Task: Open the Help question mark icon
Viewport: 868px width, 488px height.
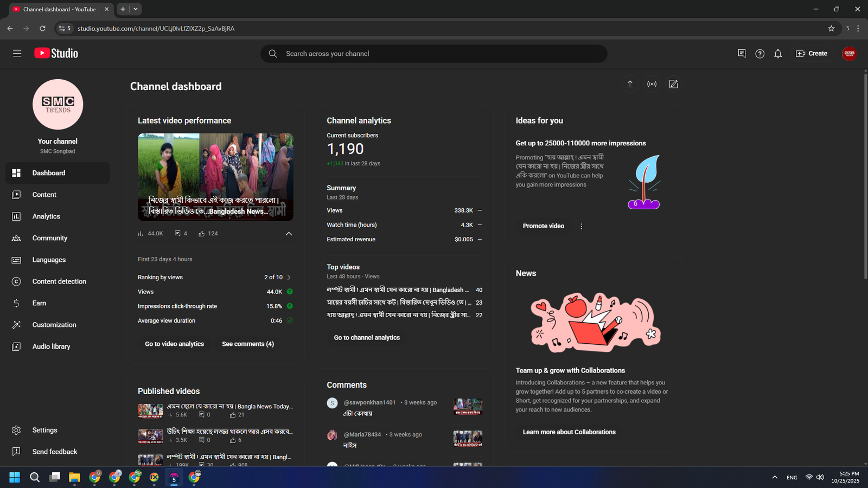Action: click(759, 54)
